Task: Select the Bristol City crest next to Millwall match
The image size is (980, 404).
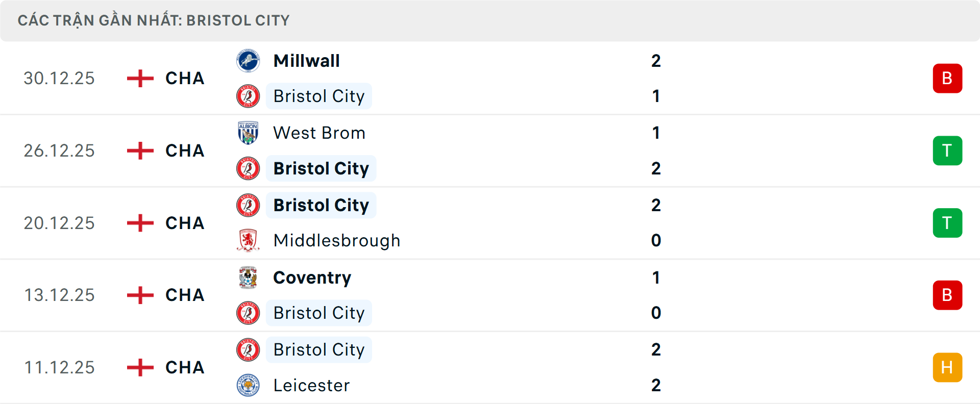Action: click(249, 96)
